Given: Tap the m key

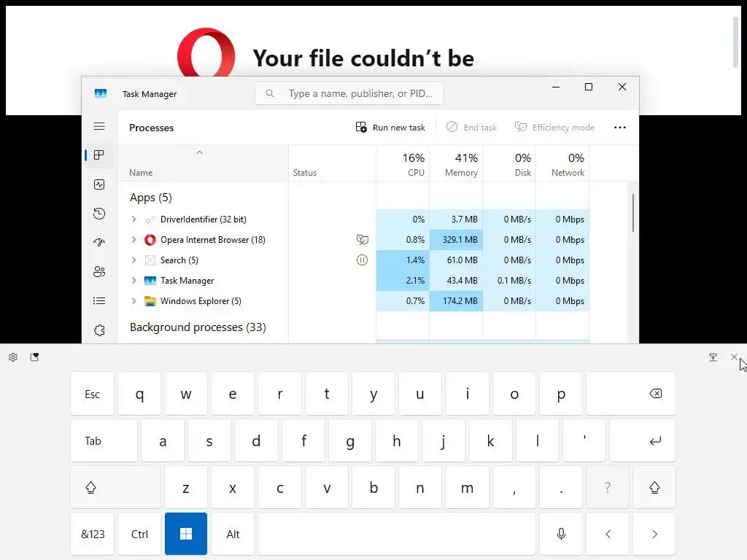Looking at the screenshot, I should [467, 487].
